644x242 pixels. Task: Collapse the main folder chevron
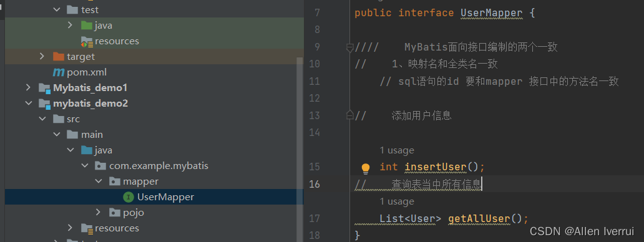(x=57, y=134)
